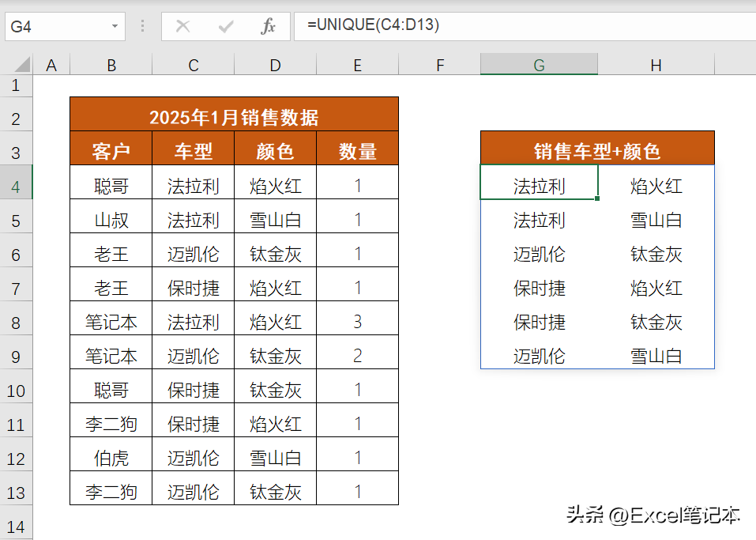Select quantity 3 in row 8
The image size is (756, 540).
(x=357, y=319)
